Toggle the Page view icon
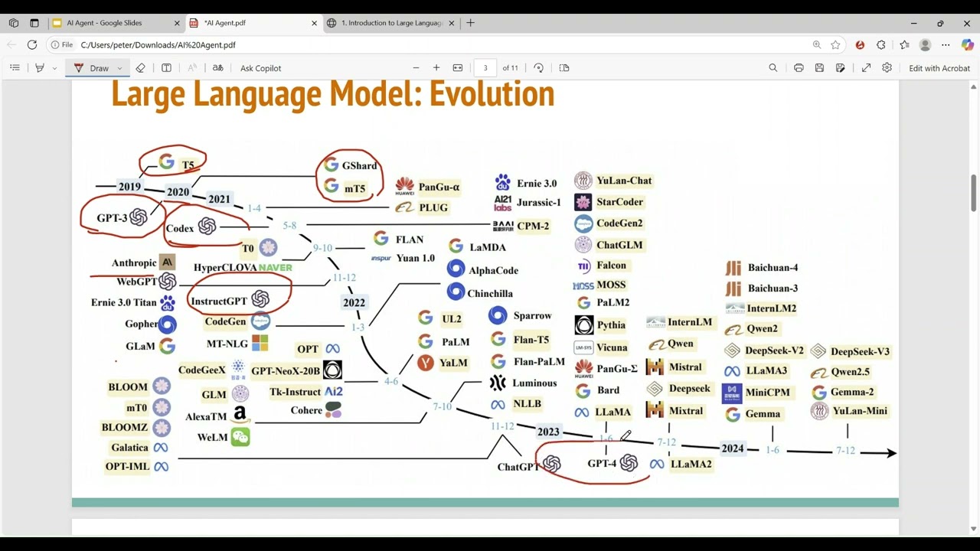The image size is (980, 551). pyautogui.click(x=564, y=68)
